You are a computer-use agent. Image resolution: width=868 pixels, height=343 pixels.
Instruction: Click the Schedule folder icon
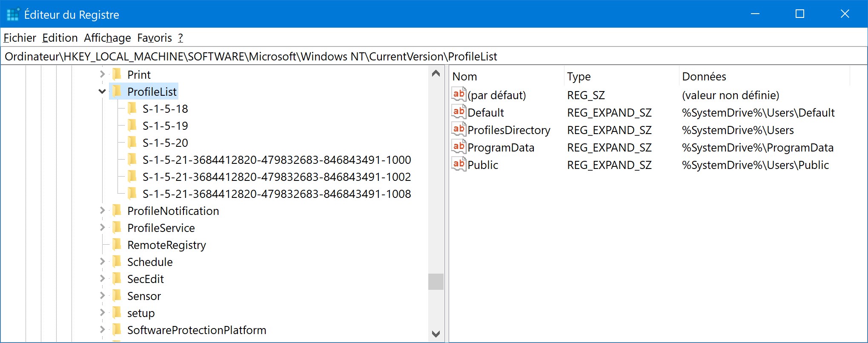click(117, 262)
